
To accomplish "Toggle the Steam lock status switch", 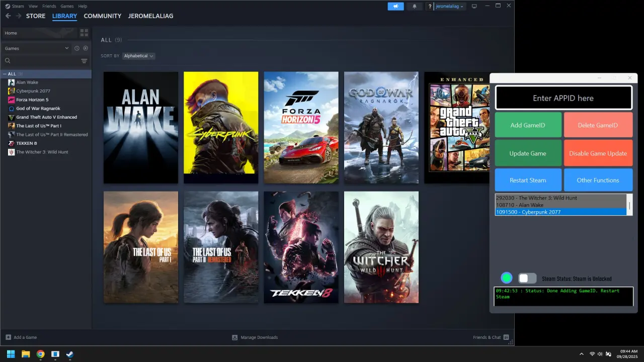I will (527, 278).
